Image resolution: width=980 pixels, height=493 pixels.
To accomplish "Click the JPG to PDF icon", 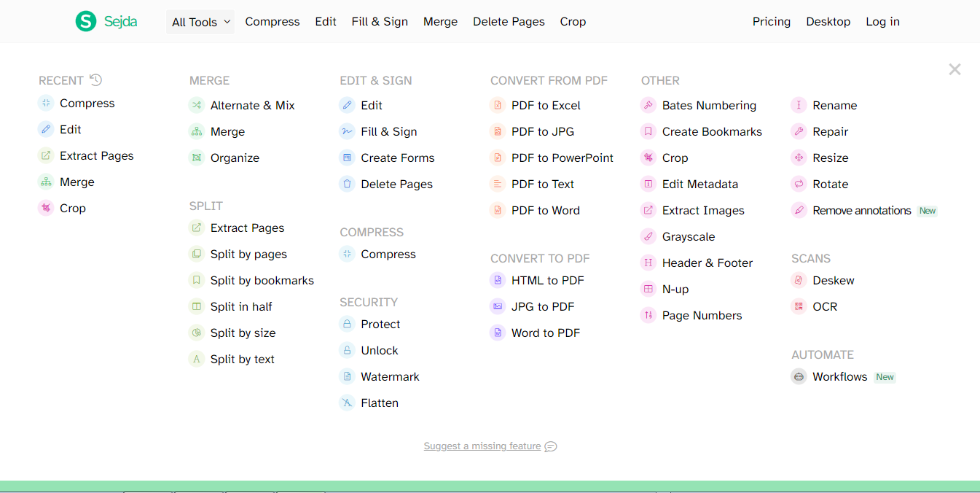I will coord(498,306).
